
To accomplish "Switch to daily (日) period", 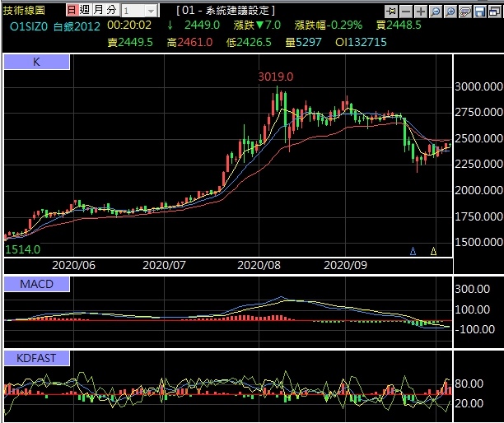I will [x=72, y=10].
